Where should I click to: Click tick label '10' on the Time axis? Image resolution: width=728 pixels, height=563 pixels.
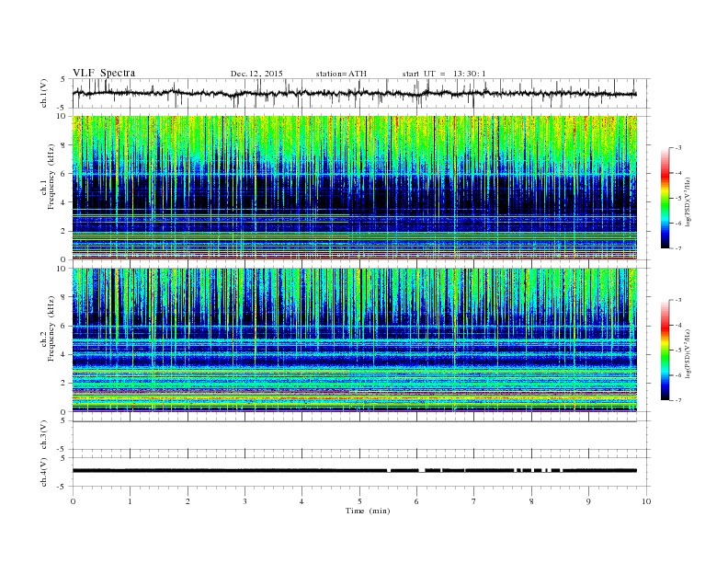coord(646,501)
